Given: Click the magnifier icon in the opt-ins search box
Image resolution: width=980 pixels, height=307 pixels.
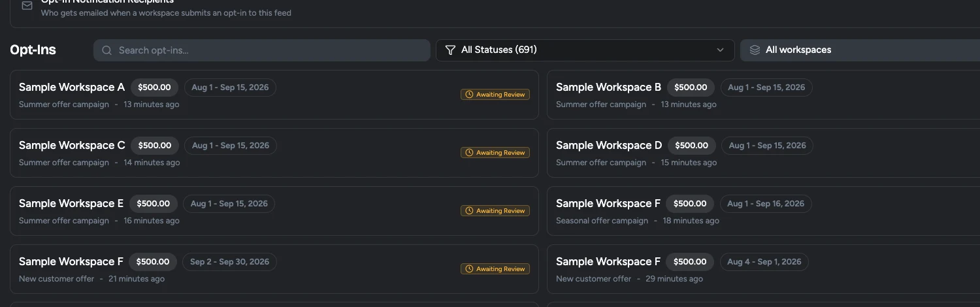Looking at the screenshot, I should (x=106, y=50).
